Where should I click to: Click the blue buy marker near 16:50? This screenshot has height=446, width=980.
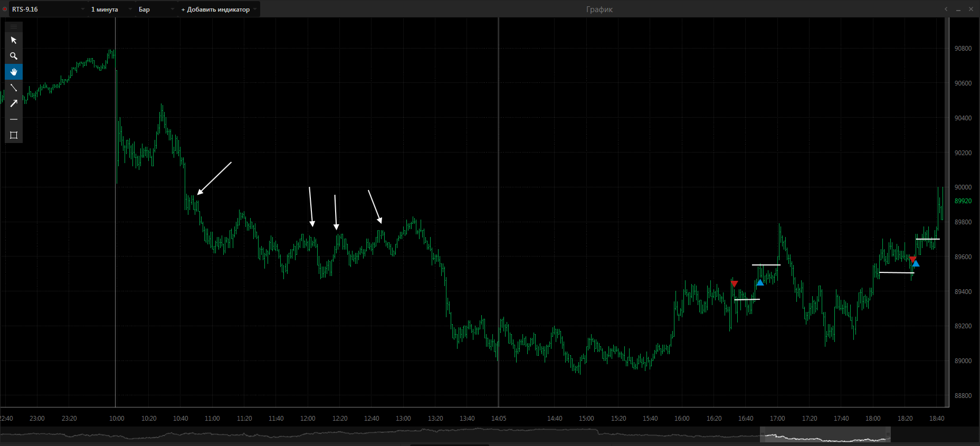[x=760, y=282]
